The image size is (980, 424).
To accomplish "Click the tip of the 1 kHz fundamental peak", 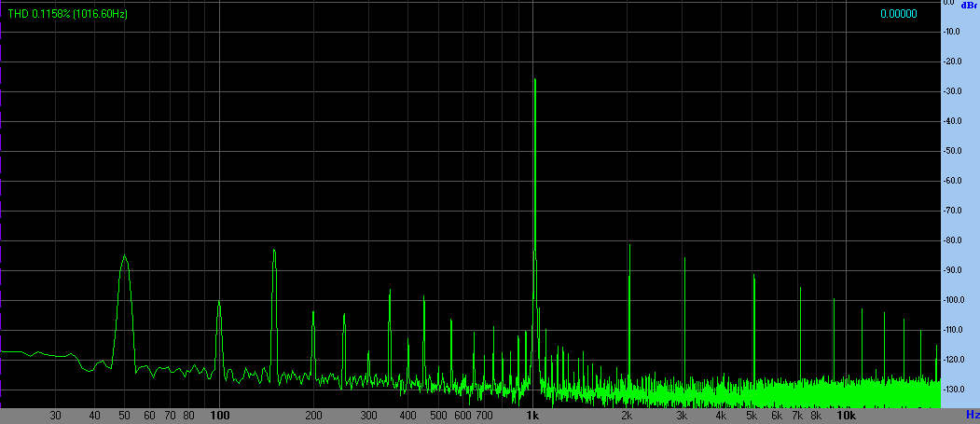I will 535,79.
